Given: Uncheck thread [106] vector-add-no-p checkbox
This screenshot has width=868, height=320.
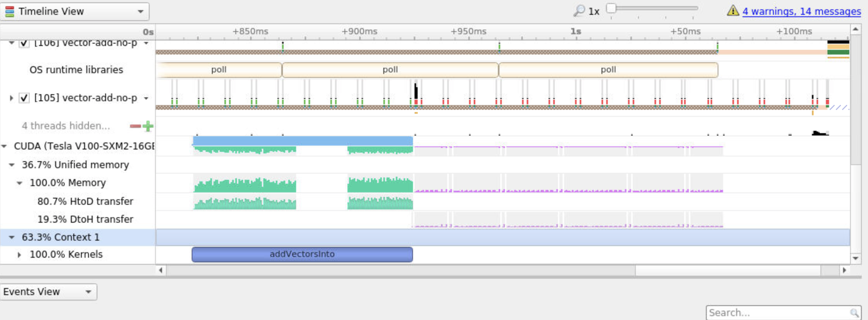Looking at the screenshot, I should click(x=24, y=42).
